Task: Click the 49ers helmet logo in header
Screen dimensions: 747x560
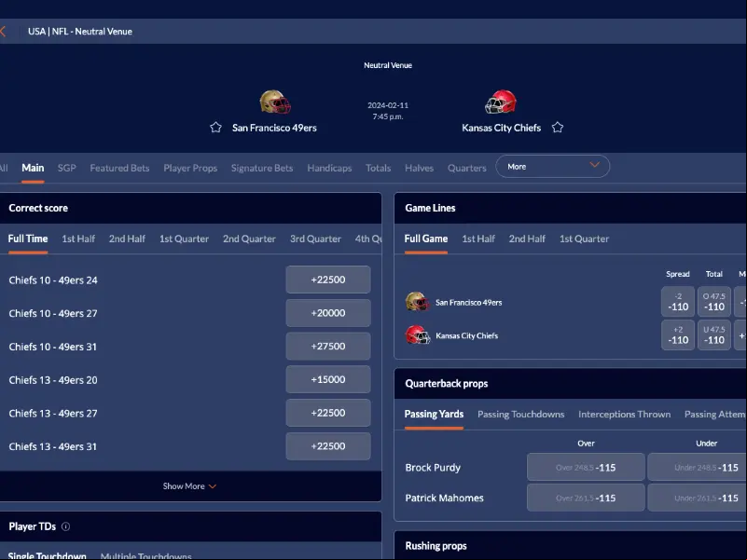Action: coord(275,102)
